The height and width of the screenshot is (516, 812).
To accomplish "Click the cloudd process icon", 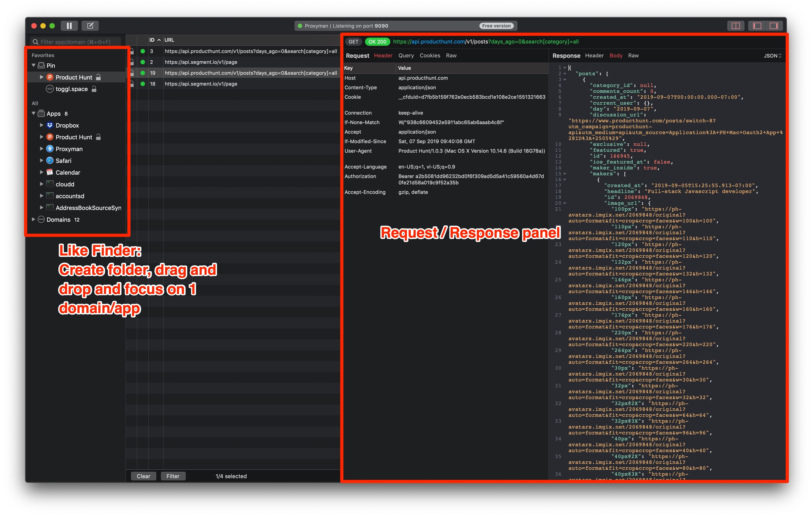I will pos(50,184).
